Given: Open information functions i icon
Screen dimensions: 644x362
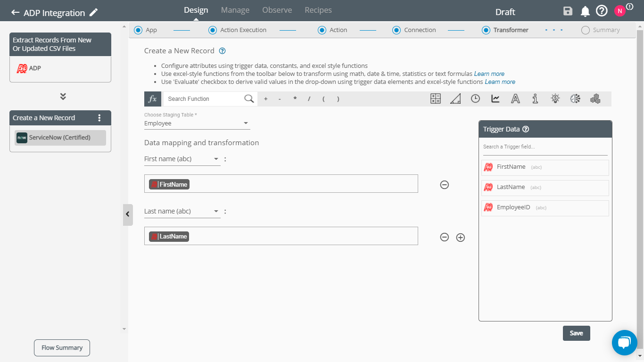Looking at the screenshot, I should click(x=535, y=99).
